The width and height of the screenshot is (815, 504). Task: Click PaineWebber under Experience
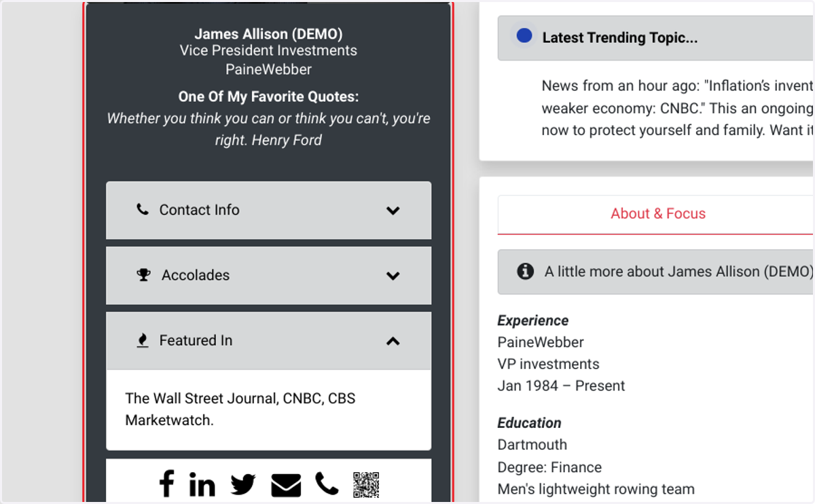point(541,342)
